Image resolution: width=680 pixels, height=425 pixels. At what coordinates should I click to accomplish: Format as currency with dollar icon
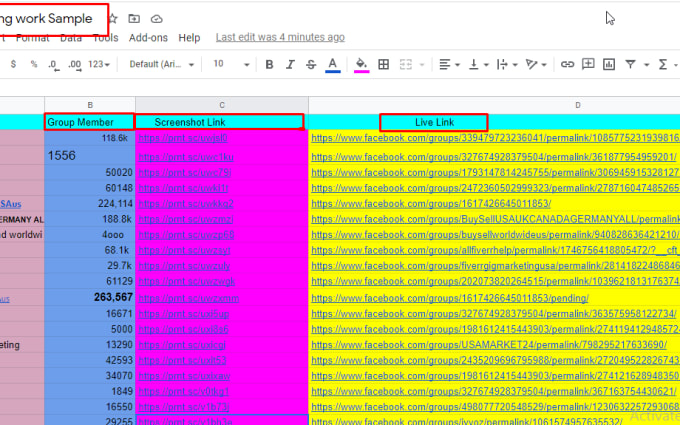pos(13,64)
